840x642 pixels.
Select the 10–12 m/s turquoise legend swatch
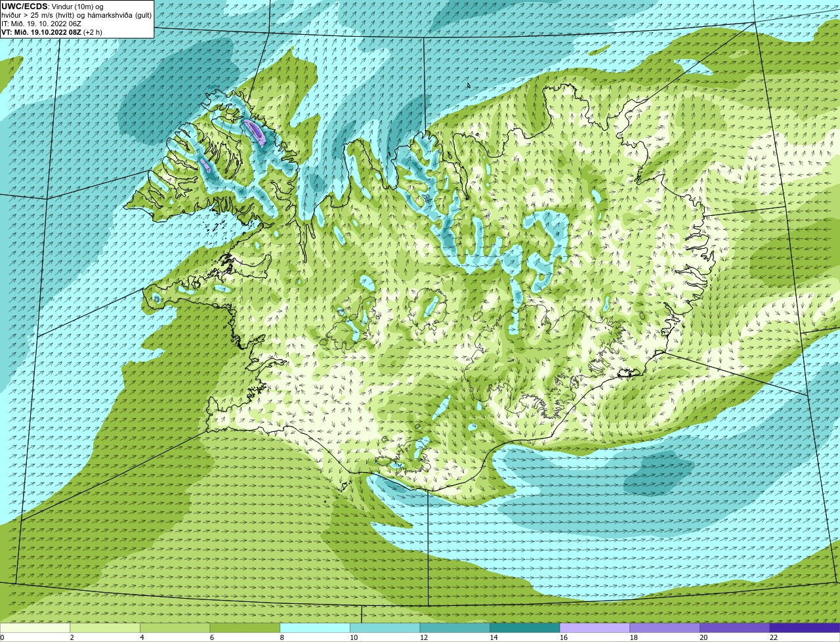click(385, 628)
